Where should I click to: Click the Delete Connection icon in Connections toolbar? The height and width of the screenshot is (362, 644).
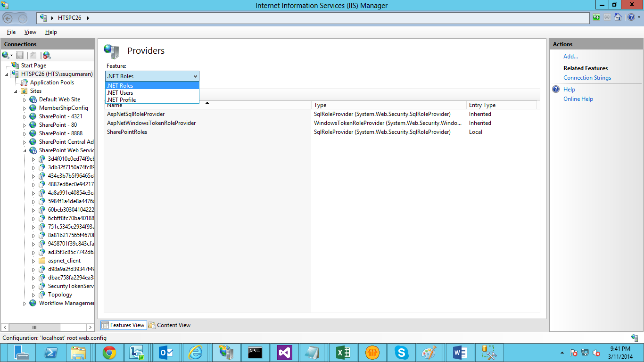46,55
